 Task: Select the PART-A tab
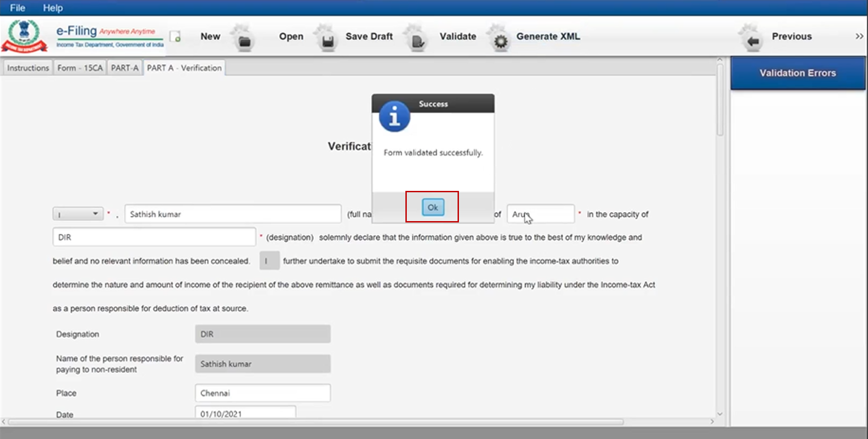click(x=124, y=68)
